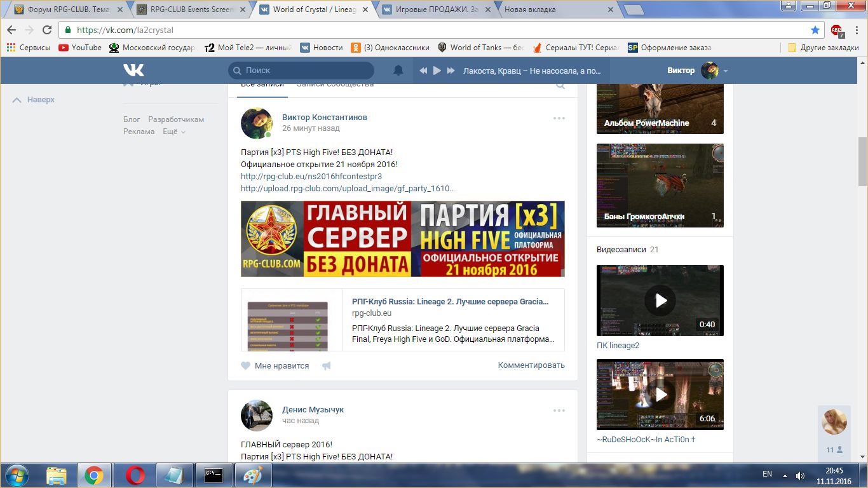Click the VK logo in header
Screen dimensions: 868x488
pos(133,71)
